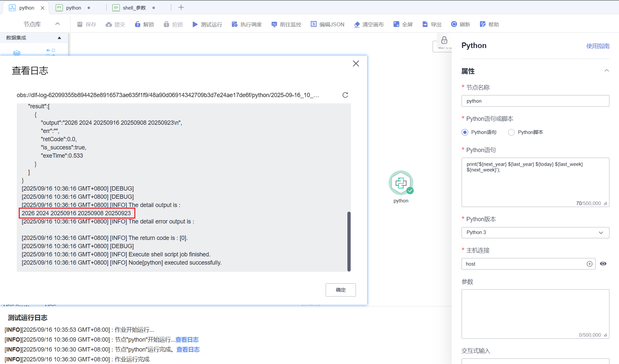The height and width of the screenshot is (364, 619).
Task: Click the Fullscreen (全屏) icon
Action: (x=396, y=24)
